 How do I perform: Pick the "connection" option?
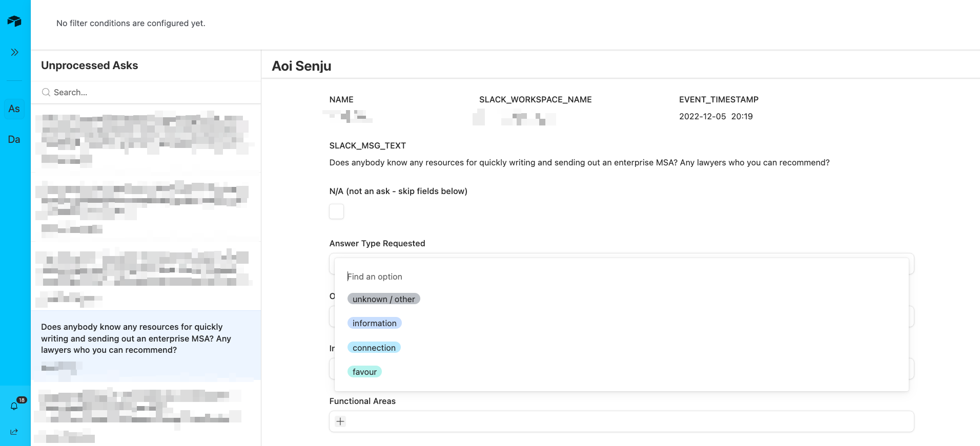(x=374, y=348)
